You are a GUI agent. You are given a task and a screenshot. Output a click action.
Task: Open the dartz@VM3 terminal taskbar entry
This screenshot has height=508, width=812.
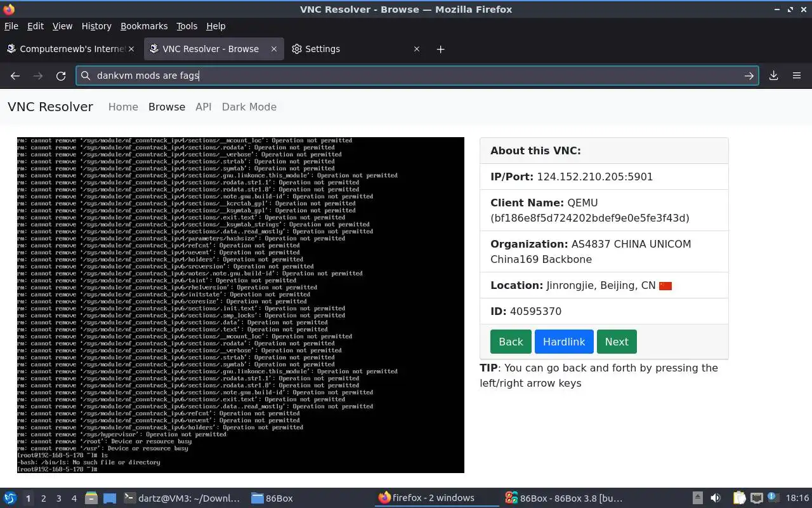183,498
